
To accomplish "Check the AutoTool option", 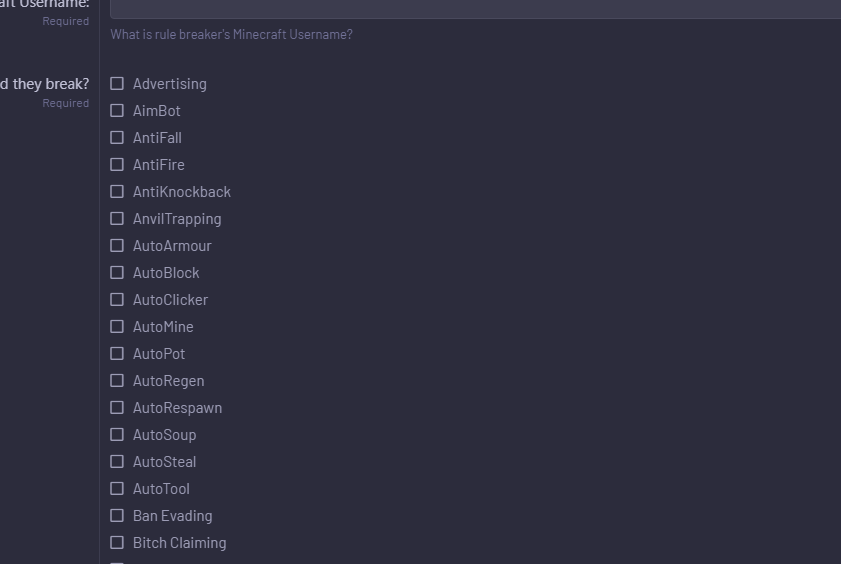I will click(117, 488).
